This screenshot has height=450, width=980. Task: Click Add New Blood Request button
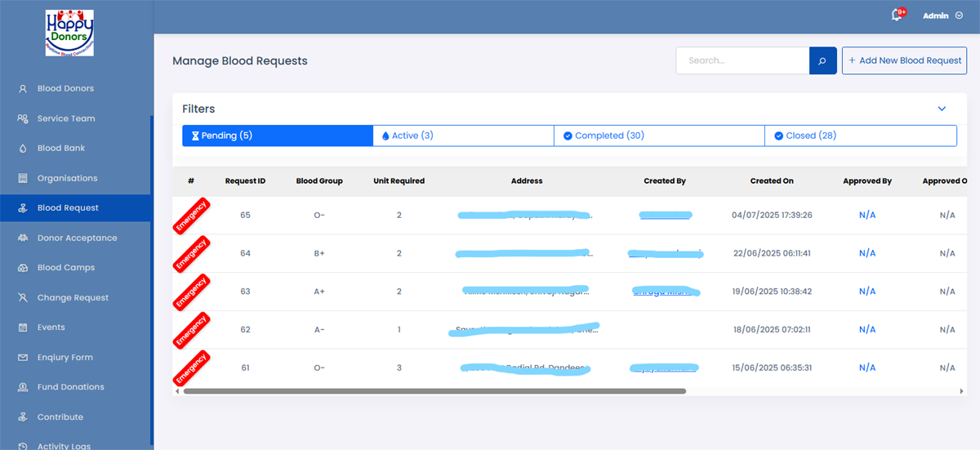pyautogui.click(x=904, y=60)
